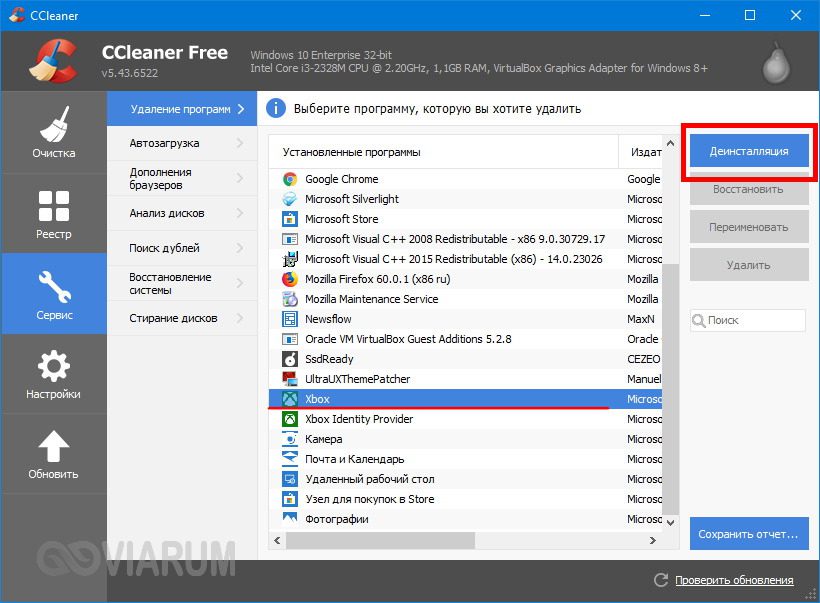Select Oracle VM VirtualBox Guest Additions row
Viewport: 820px width, 603px height.
465,339
